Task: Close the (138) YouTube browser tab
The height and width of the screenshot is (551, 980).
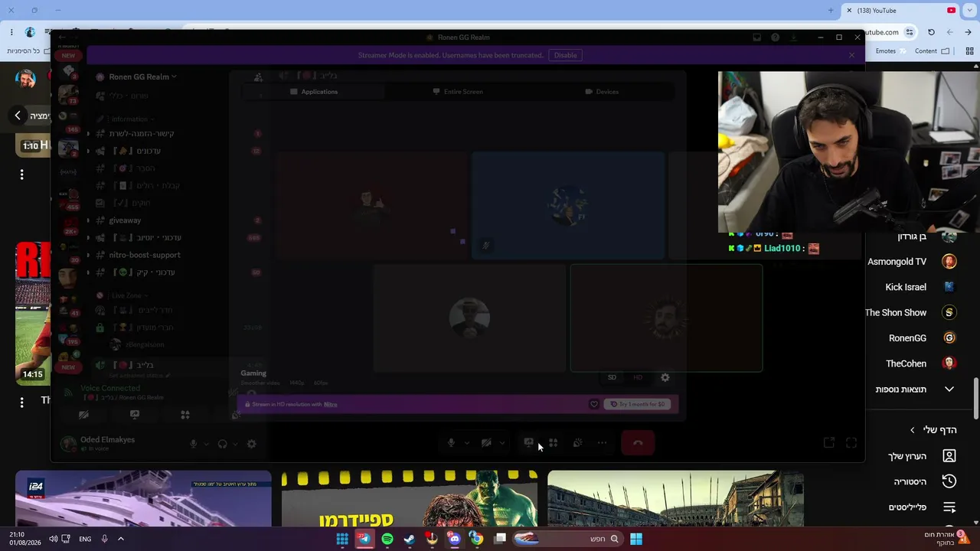Action: 849,11
